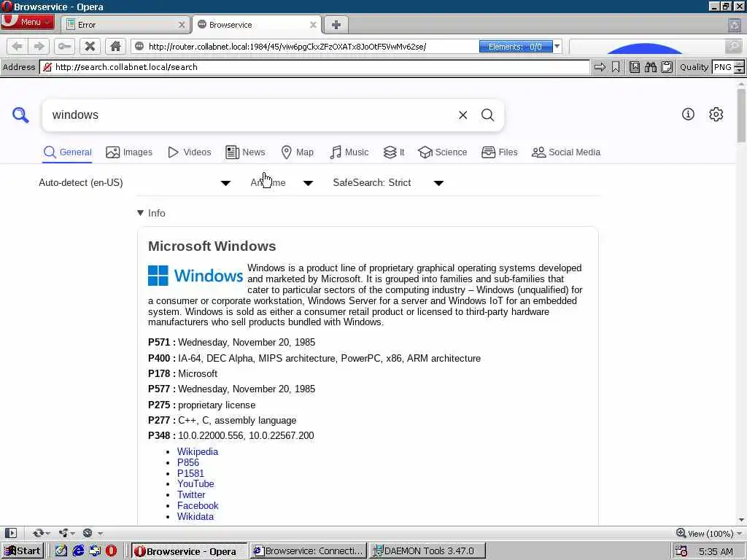Close the Error tab
The height and width of the screenshot is (560, 747).
[x=182, y=25]
